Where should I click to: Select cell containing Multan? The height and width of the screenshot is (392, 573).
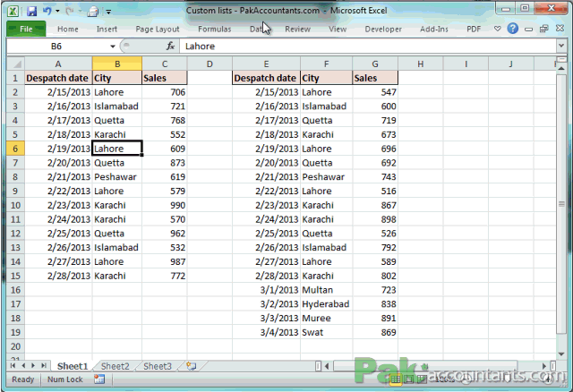point(326,290)
